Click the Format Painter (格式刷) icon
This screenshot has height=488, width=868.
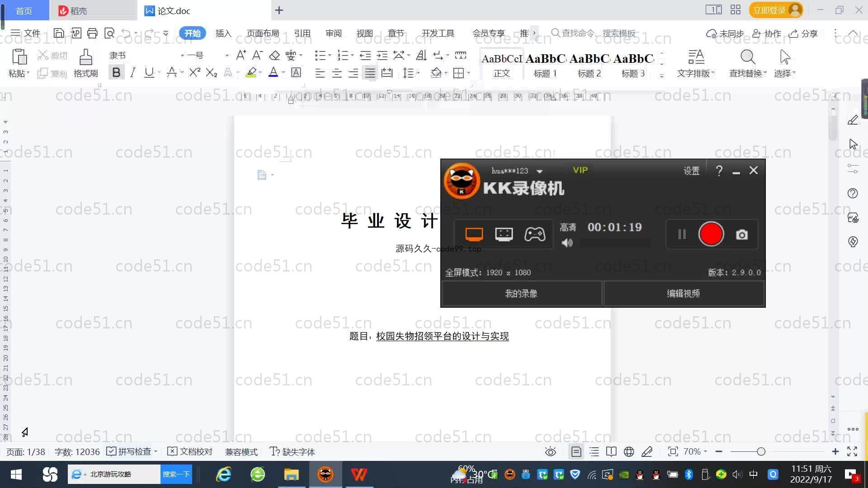(85, 57)
